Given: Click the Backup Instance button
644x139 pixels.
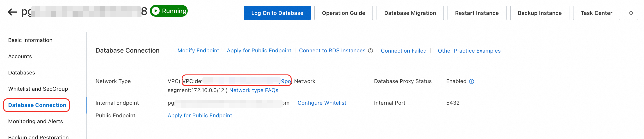Looking at the screenshot, I should pyautogui.click(x=539, y=13).
